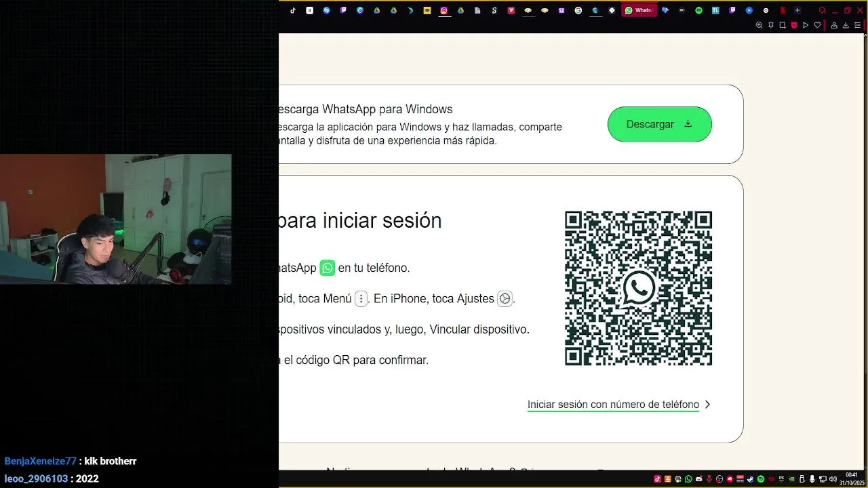868x488 pixels.
Task: Switch to the Instagram browser tab
Action: [444, 10]
